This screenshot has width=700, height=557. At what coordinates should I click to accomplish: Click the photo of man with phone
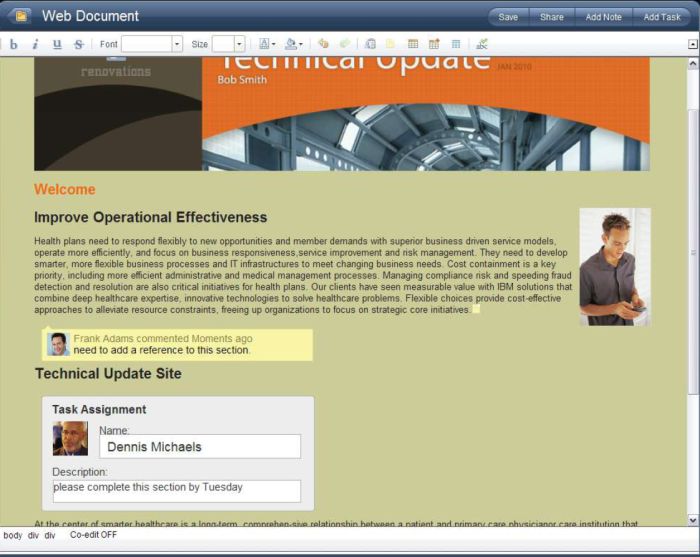pos(615,267)
